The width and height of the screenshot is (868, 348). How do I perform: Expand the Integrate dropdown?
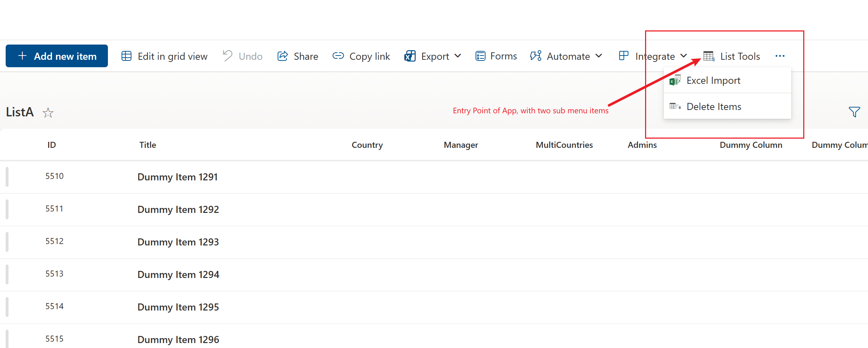(x=683, y=56)
